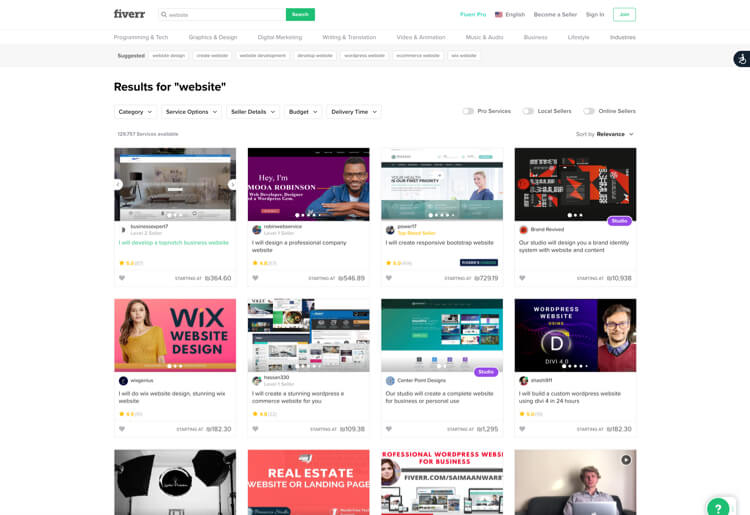Image resolution: width=750 pixels, height=515 pixels.
Task: Open the Business category menu
Action: click(535, 37)
